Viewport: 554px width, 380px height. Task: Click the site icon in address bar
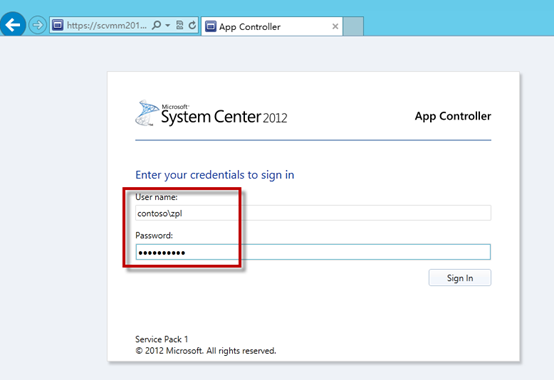(57, 25)
